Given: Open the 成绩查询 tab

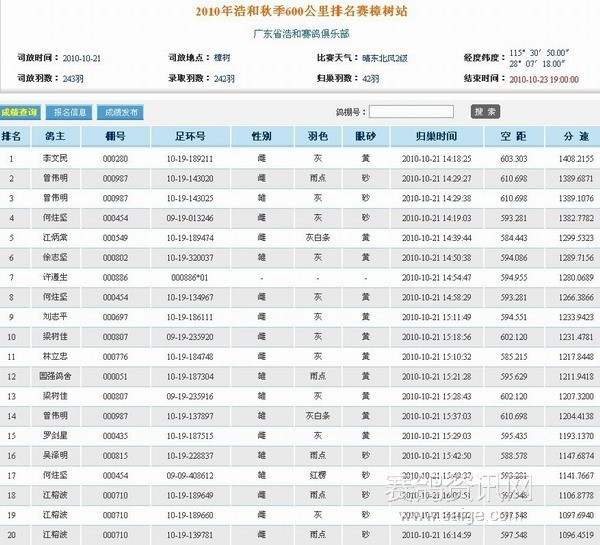Looking at the screenshot, I should pos(20,112).
